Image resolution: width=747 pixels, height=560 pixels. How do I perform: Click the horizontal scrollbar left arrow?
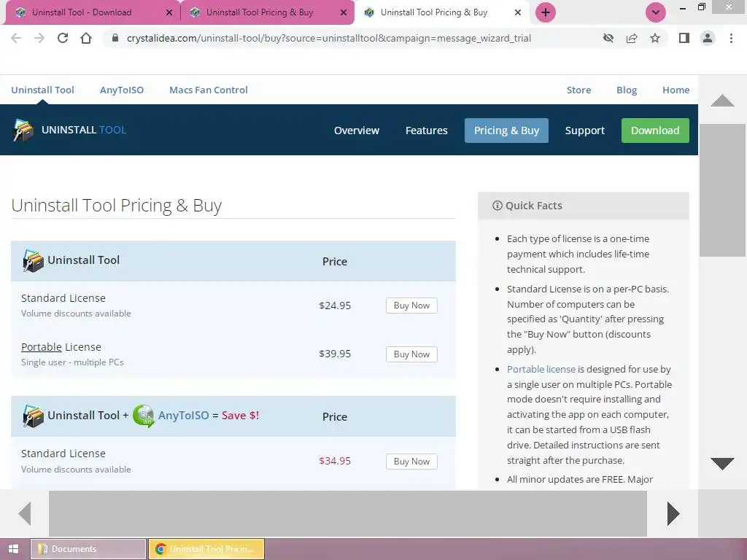[25, 513]
